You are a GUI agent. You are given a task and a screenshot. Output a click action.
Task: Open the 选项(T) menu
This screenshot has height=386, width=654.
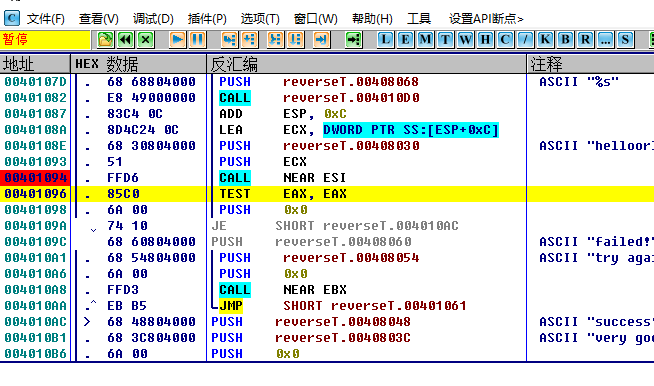pyautogui.click(x=260, y=19)
